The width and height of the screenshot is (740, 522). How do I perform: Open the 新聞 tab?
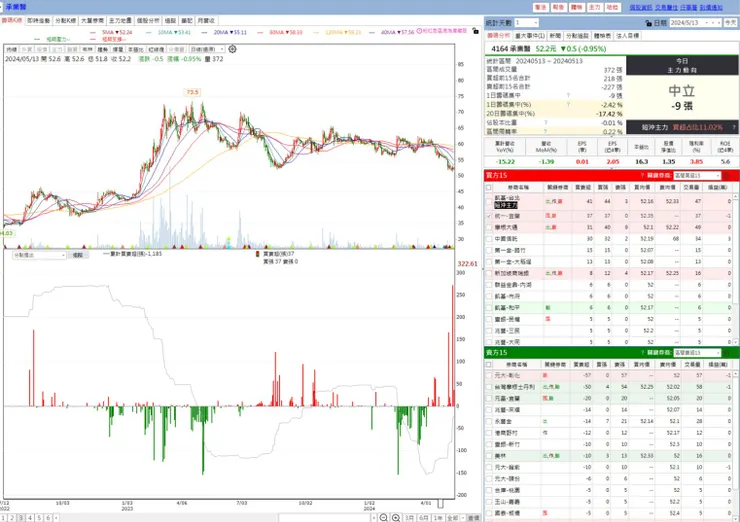coord(555,36)
